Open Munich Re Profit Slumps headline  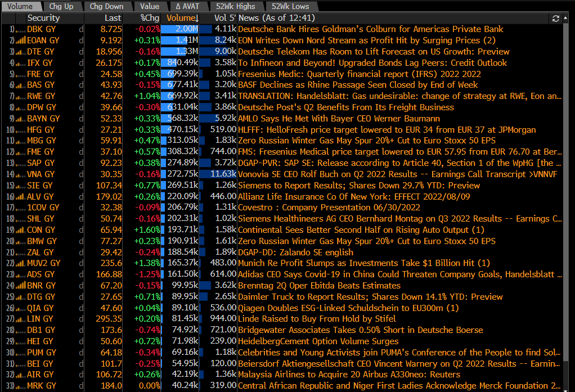click(364, 263)
